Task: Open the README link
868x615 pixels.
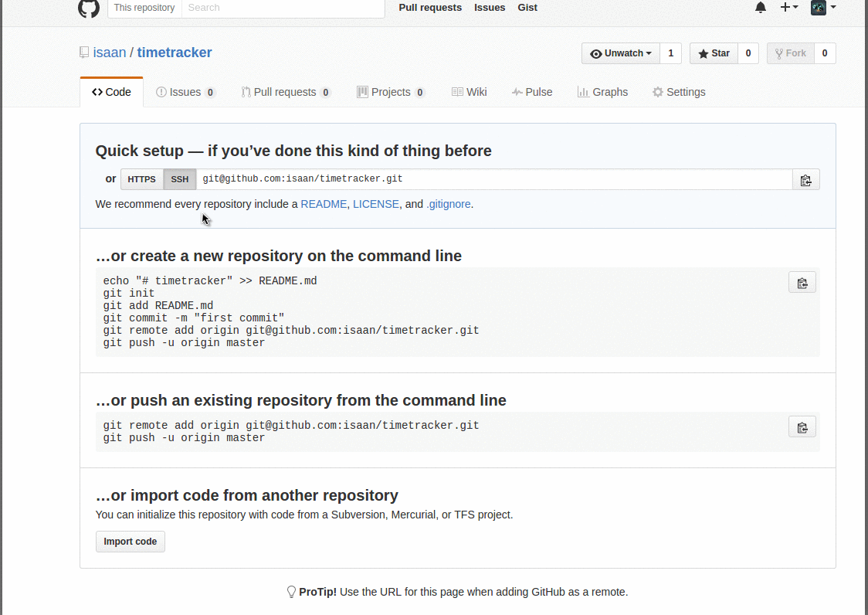Action: pyautogui.click(x=324, y=204)
